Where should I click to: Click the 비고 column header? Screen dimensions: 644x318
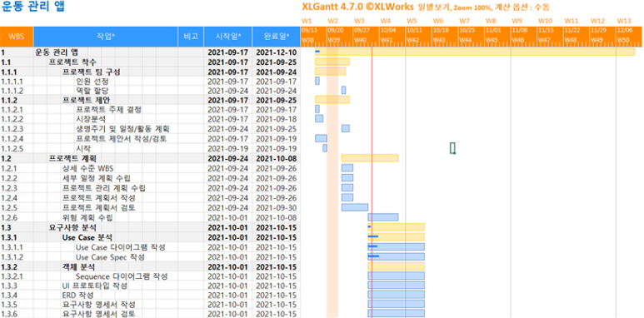(x=191, y=37)
